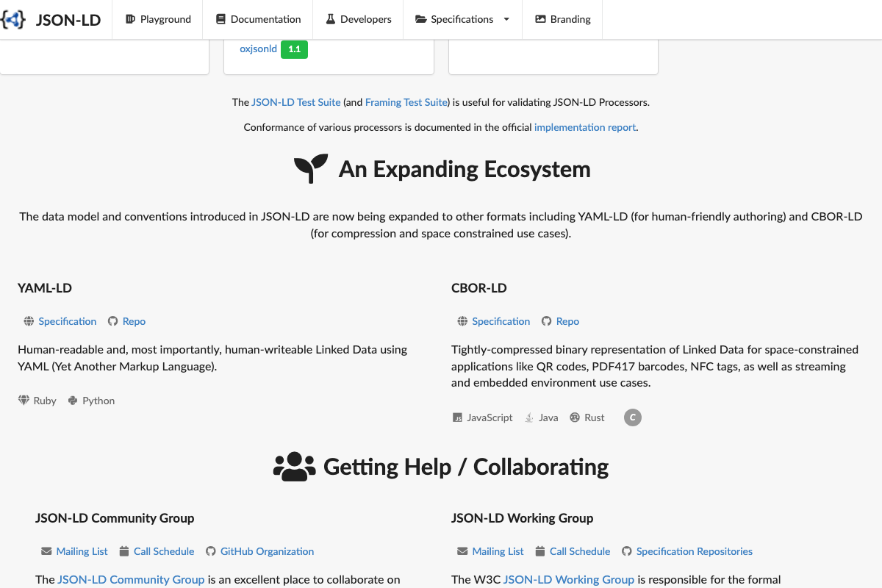Open the CBOR-LD Repo link
The image size is (882, 588).
pyautogui.click(x=567, y=321)
